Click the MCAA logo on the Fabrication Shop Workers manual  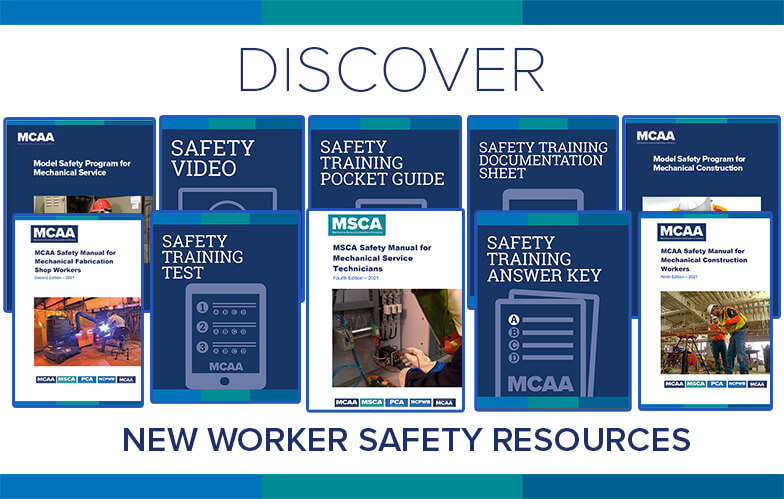pos(50,235)
